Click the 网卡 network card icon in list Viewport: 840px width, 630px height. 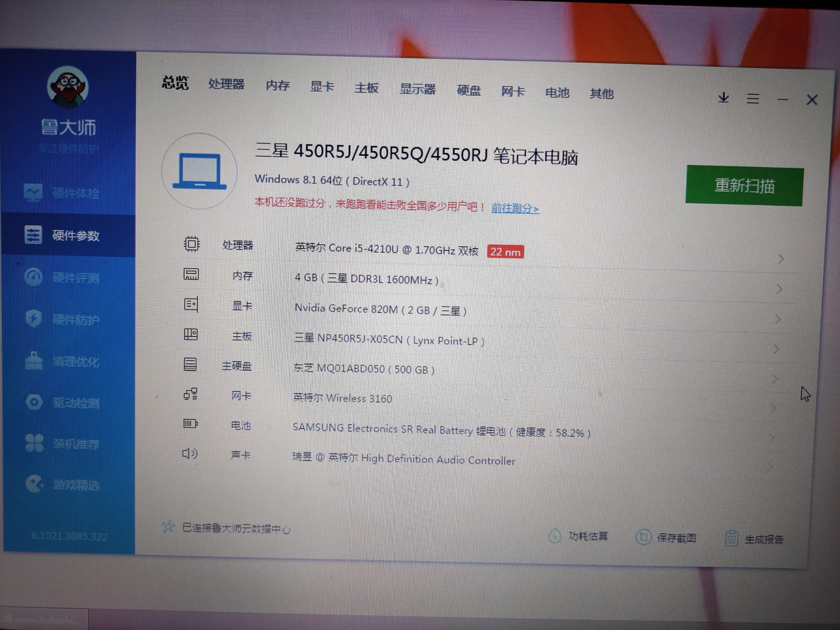[190, 394]
